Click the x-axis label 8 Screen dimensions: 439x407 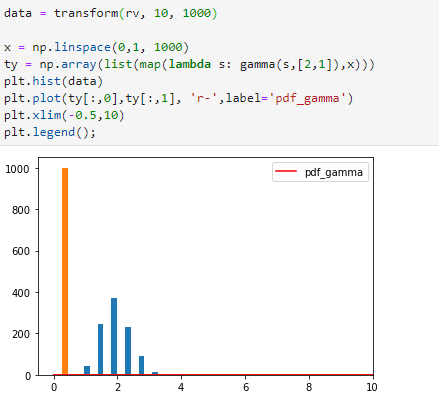pyautogui.click(x=309, y=387)
